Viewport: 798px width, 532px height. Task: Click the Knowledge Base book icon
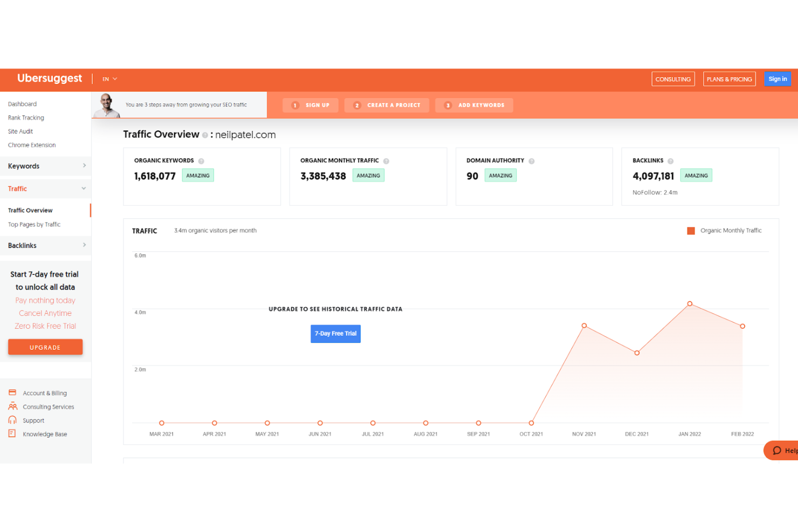(12, 433)
